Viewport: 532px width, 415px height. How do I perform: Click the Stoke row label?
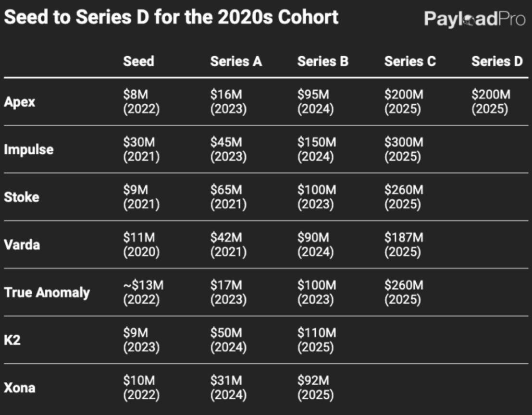coord(21,197)
